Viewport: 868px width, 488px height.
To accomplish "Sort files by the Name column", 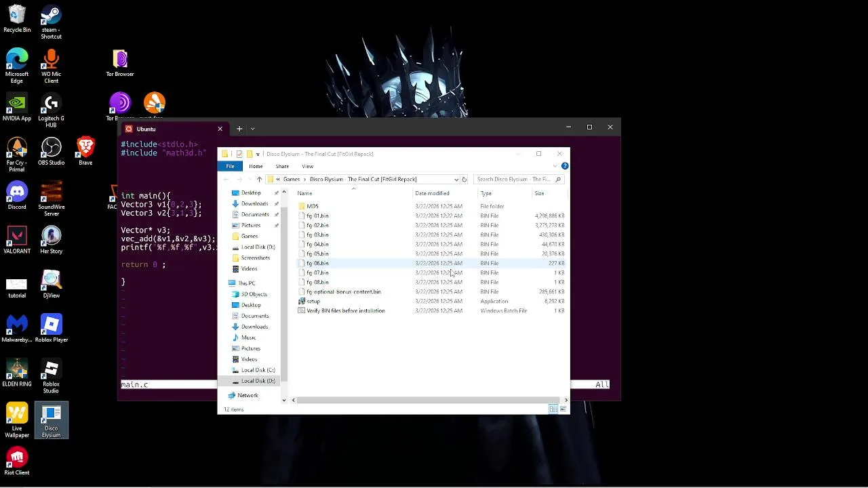I will [x=353, y=194].
